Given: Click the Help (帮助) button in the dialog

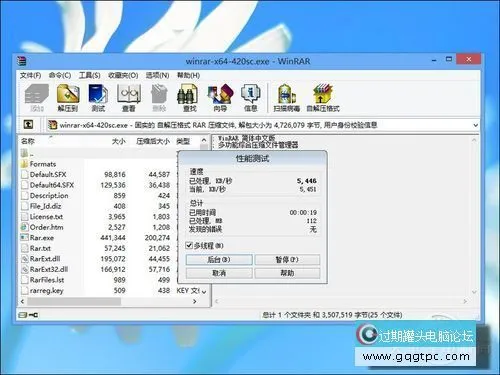Looking at the screenshot, I should tap(287, 273).
